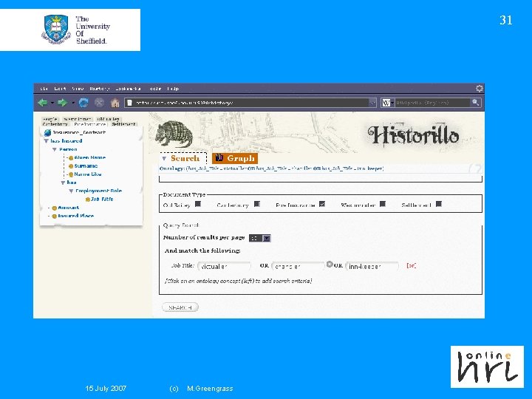The image size is (532, 399).
Task: Select the Fire Insurance ontology tab
Action: coord(89,124)
